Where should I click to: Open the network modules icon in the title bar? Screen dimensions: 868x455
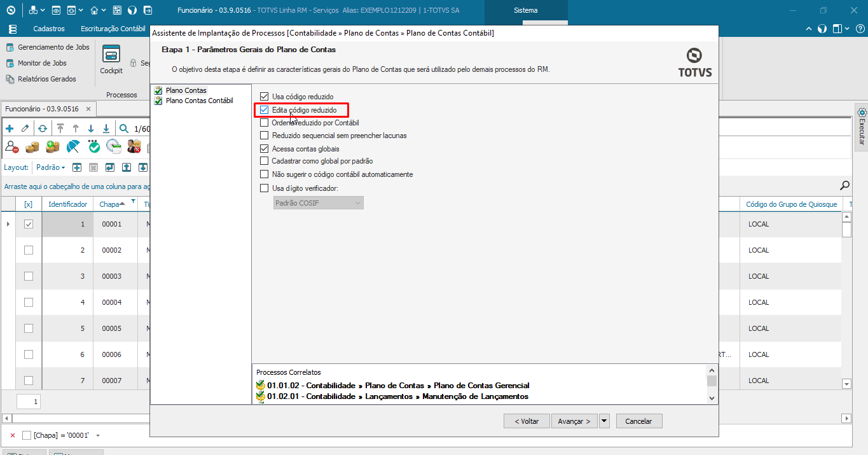(32, 10)
